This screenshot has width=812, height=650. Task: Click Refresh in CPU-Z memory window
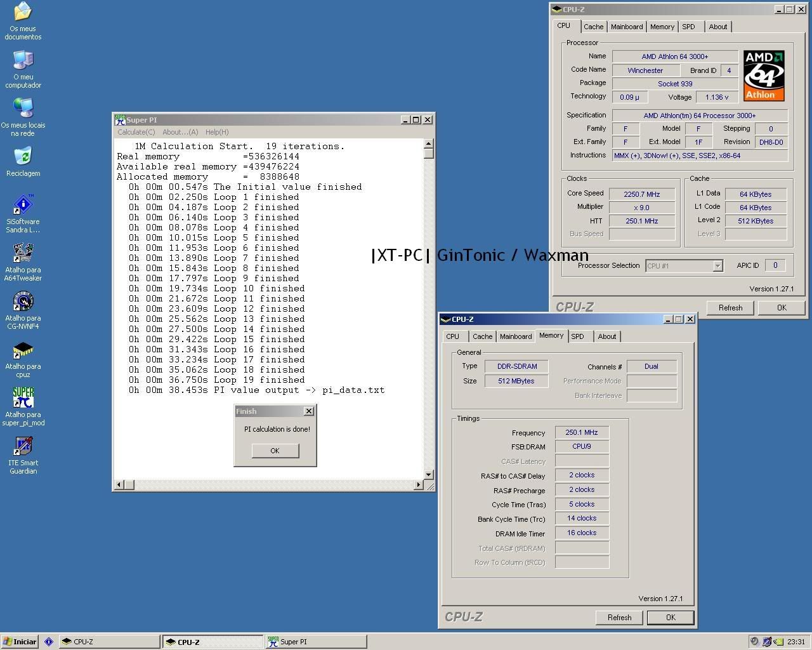coord(619,618)
